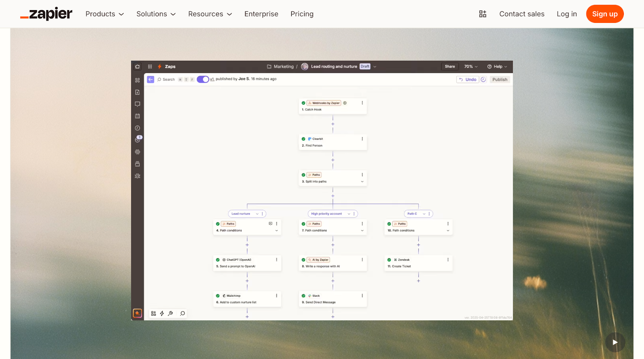Click the orange Sign up button
Viewport: 644px width, 359px height.
[605, 14]
